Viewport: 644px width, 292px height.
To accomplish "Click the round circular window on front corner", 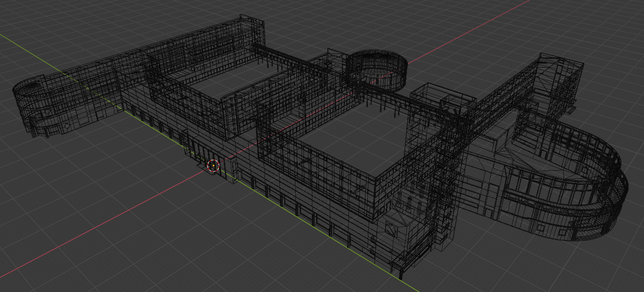I will pos(391,229).
